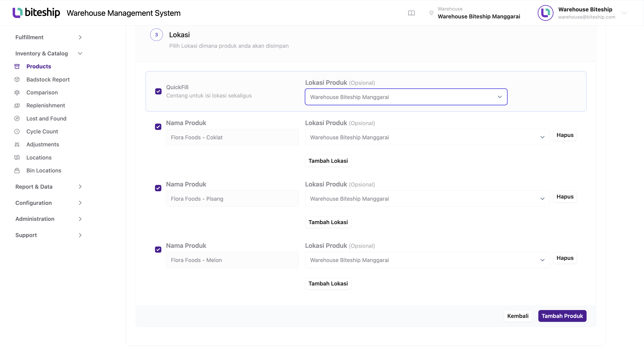
Task: Select Products in the sidebar
Action: pyautogui.click(x=39, y=66)
